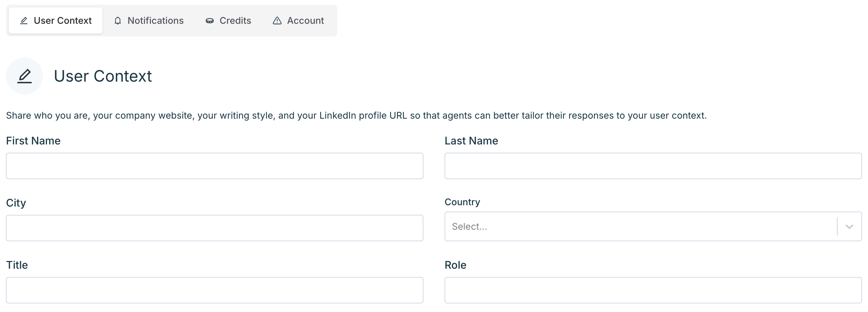Click the First Name field label
868x312 pixels.
pyautogui.click(x=33, y=141)
